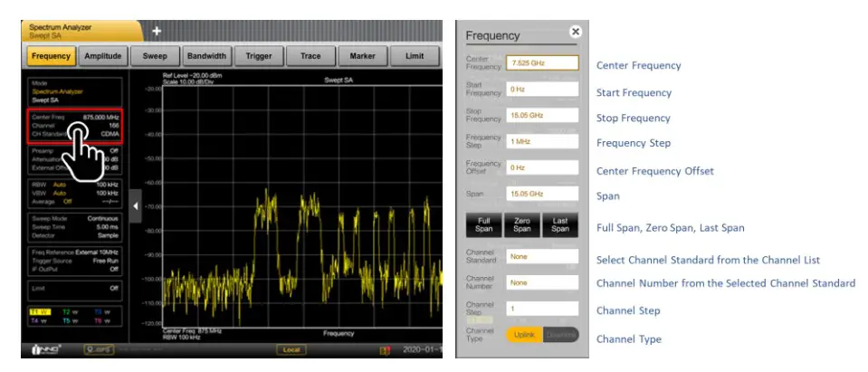Edit the Start Frequency field
This screenshot has width=868, height=372.
pos(542,89)
